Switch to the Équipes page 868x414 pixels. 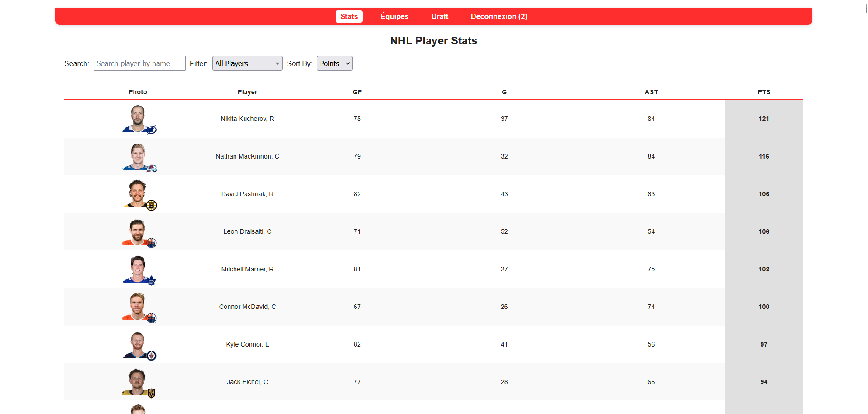point(394,16)
